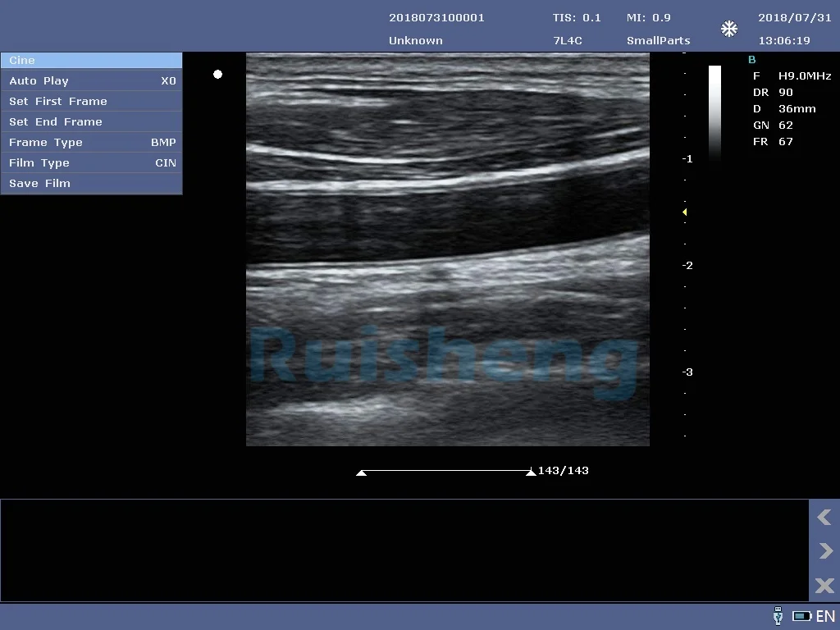Change Film Type CIN option
840x630 pixels.
91,163
